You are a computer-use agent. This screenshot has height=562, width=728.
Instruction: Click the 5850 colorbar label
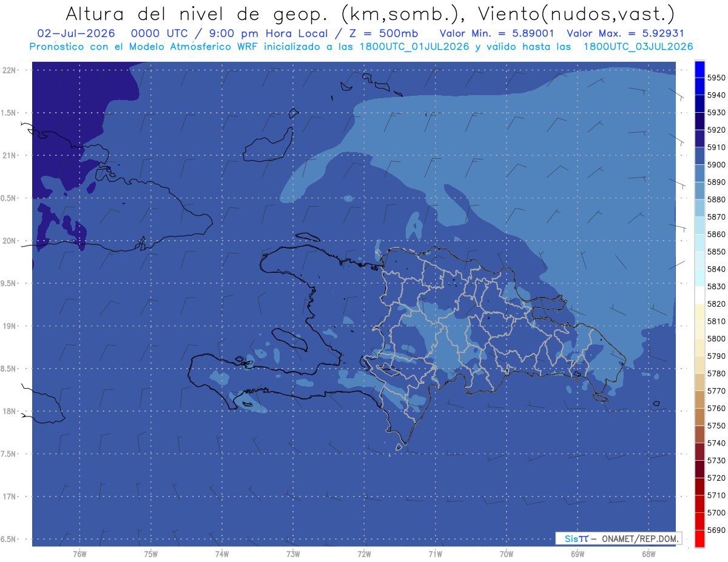pos(716,252)
